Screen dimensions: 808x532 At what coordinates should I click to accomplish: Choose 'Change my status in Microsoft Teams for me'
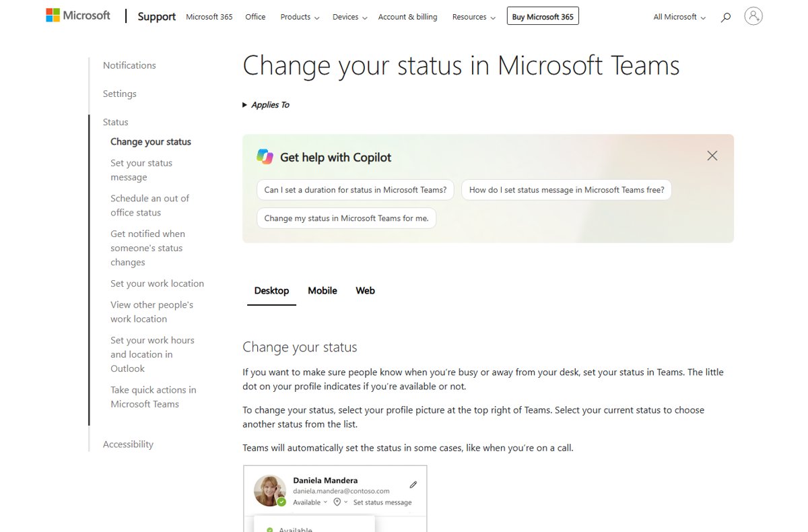[346, 218]
